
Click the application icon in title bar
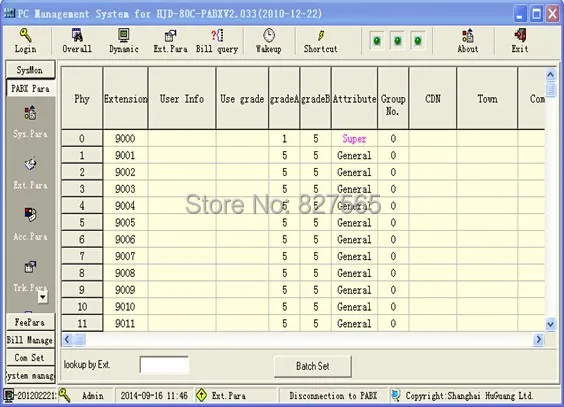pos(9,13)
